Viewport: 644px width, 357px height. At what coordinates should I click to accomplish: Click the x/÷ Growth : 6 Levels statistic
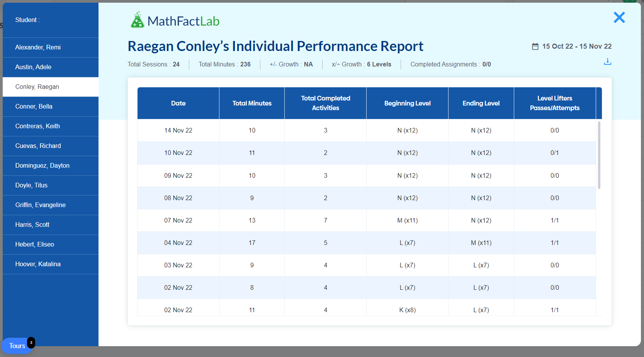(362, 65)
